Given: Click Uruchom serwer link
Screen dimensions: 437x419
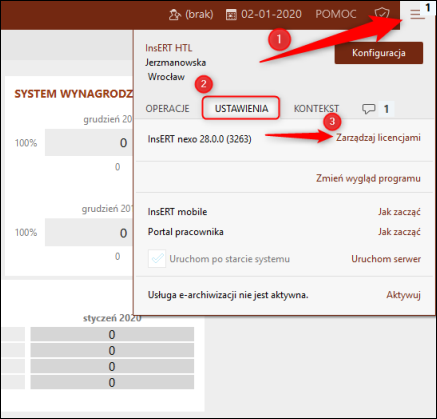Looking at the screenshot, I should click(386, 259).
